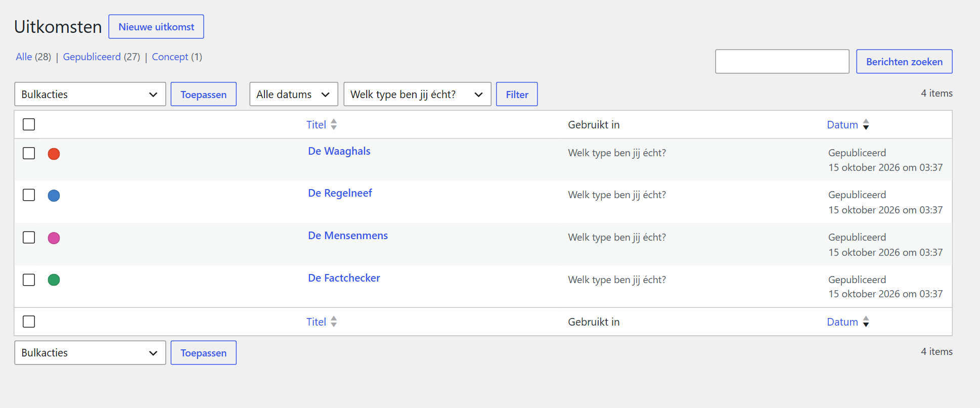This screenshot has height=408, width=980.
Task: Click the Nieuwe uitkomst button
Action: (x=156, y=27)
